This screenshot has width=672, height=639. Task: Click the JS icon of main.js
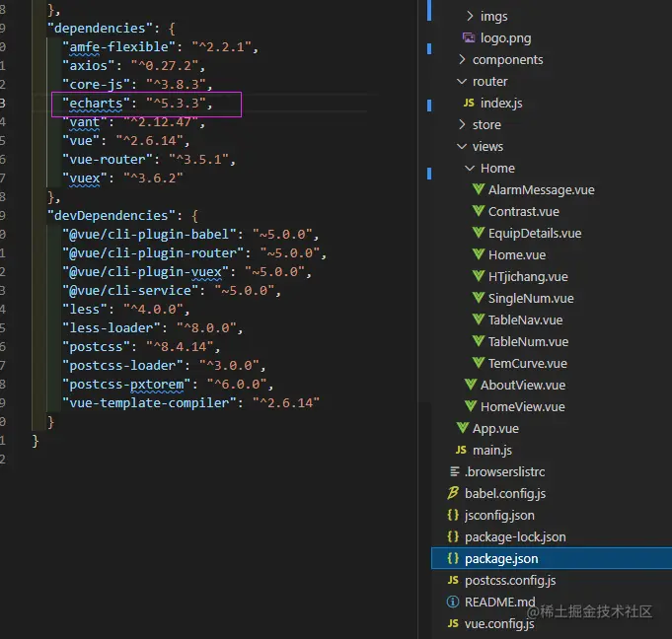coord(461,450)
